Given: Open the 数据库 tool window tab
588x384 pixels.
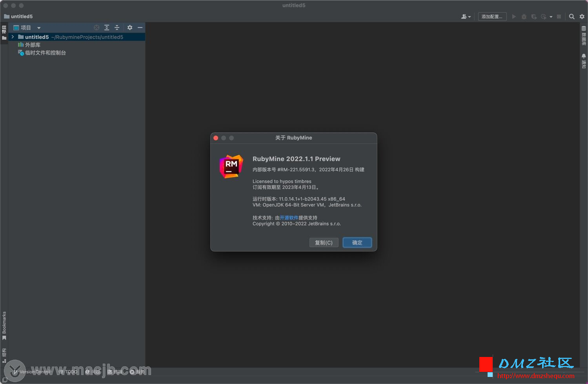Looking at the screenshot, I should point(584,36).
